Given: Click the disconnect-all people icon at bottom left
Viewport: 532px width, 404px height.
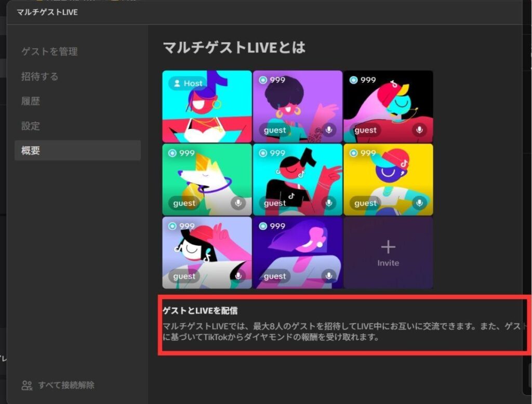Looking at the screenshot, I should coord(26,385).
